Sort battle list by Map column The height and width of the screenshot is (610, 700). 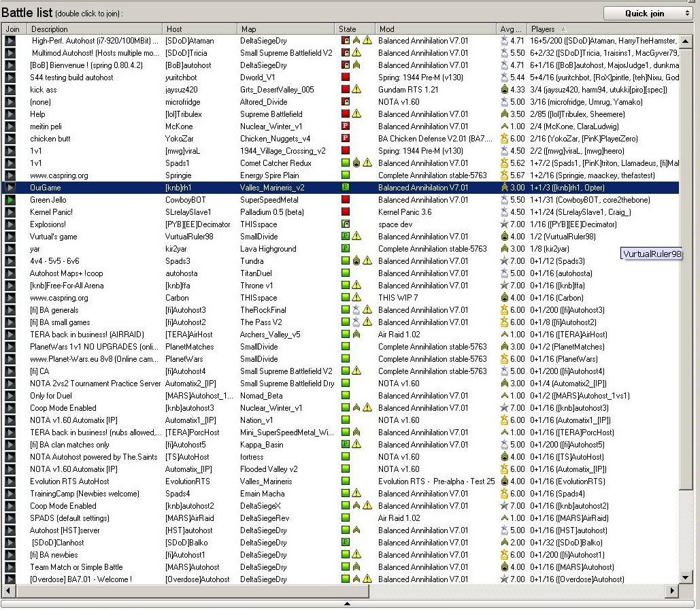point(285,29)
